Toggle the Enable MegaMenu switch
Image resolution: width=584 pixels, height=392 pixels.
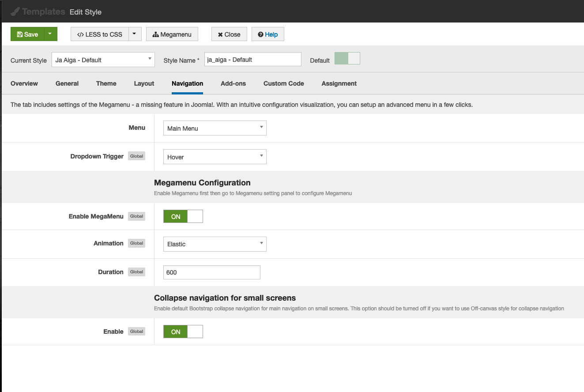pyautogui.click(x=183, y=216)
